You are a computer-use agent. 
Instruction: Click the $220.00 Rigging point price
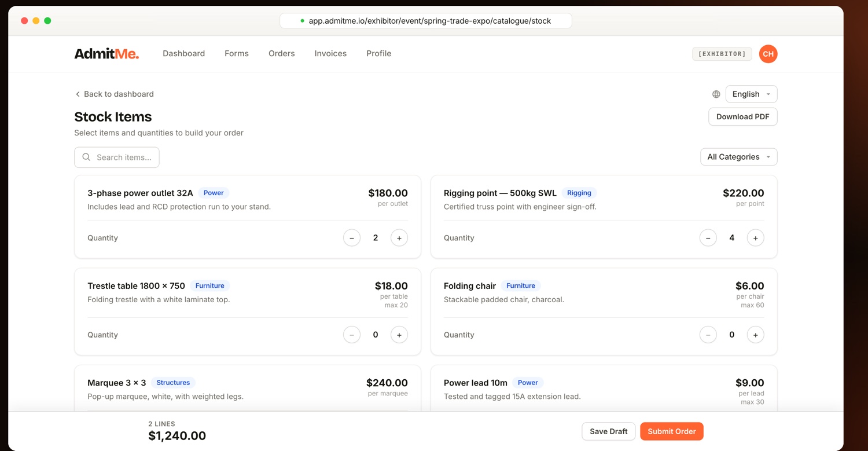pyautogui.click(x=744, y=193)
